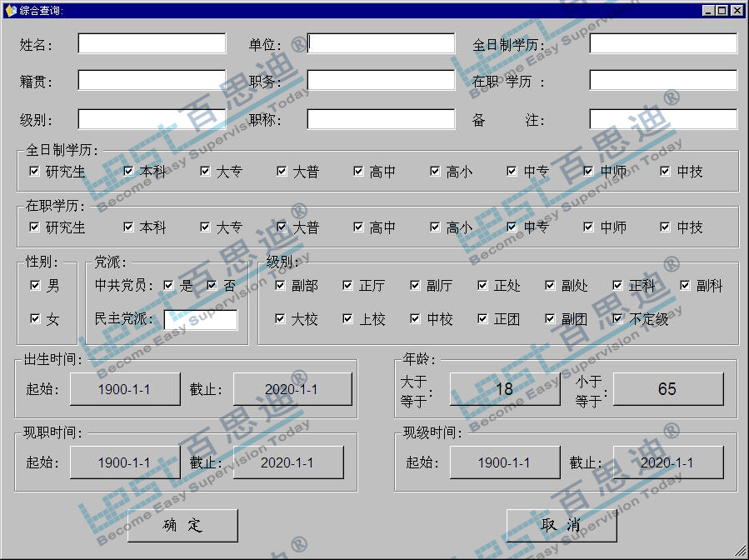Uncheck 研究生 under 全日制学历
749x560 pixels.
34,171
